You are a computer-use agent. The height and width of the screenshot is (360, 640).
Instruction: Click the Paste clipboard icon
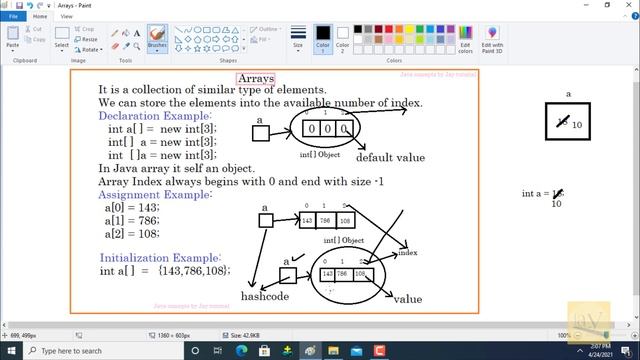coord(13,33)
